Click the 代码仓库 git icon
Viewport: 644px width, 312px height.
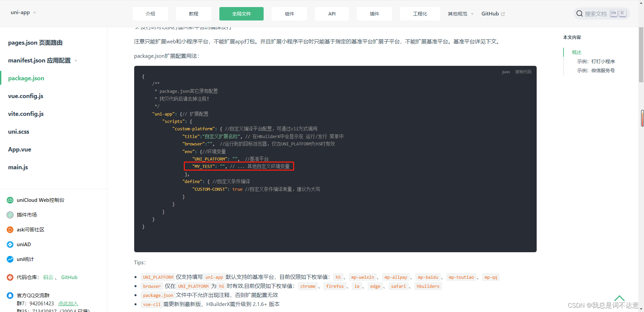click(x=10, y=277)
